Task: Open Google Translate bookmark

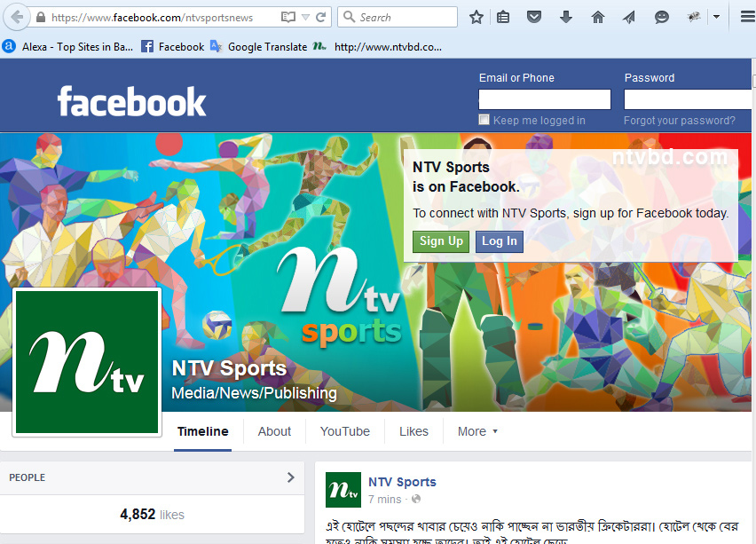Action: [258, 47]
